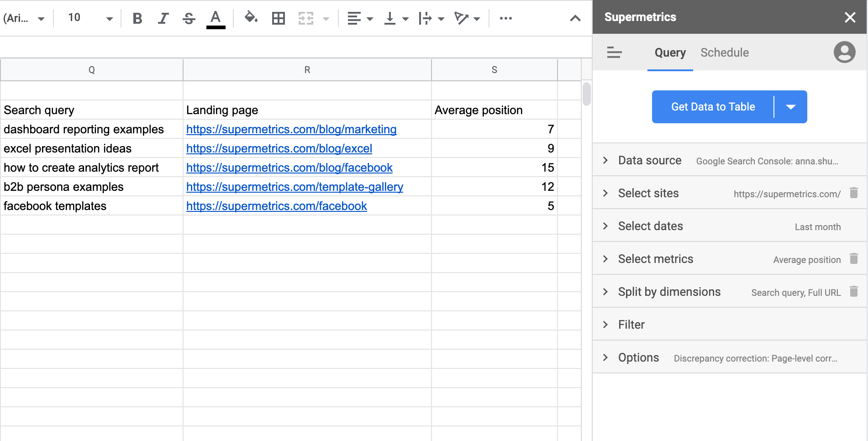Select the 'Search query' header cell
868x441 pixels.
92,110
